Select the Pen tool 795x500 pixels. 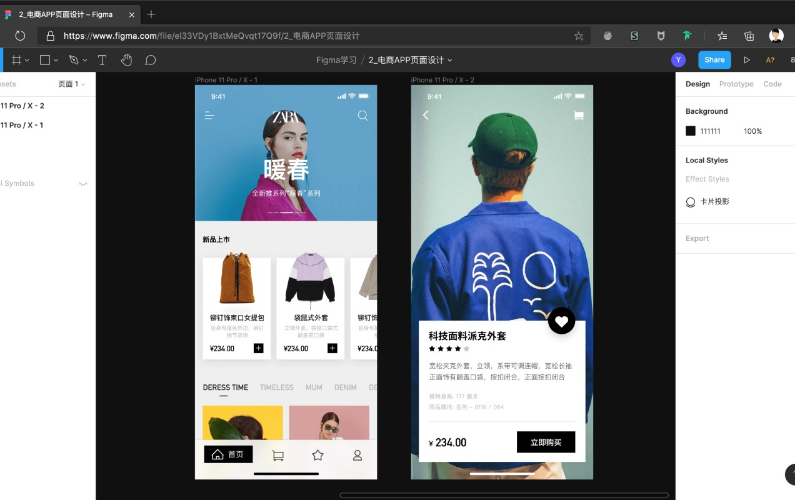[x=74, y=60]
